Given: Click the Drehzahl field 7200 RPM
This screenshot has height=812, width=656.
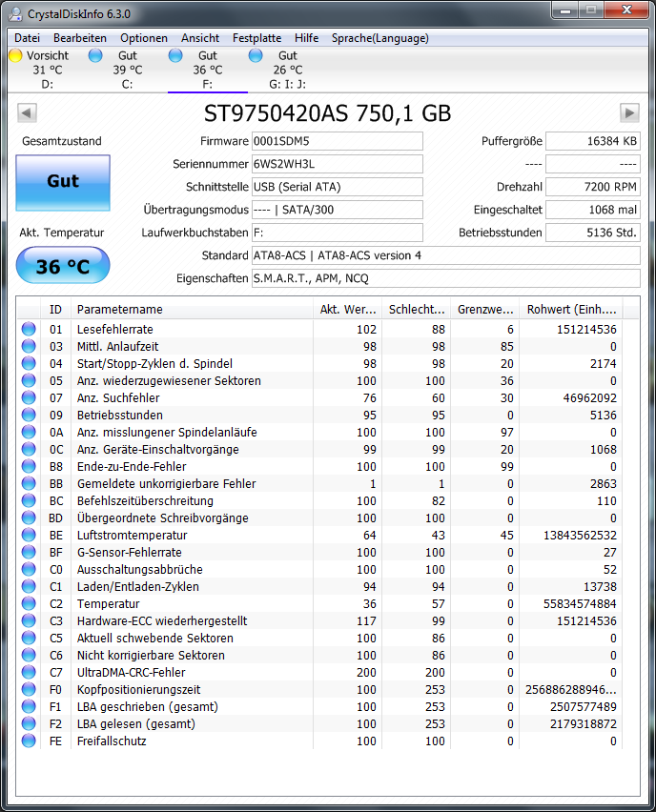Looking at the screenshot, I should pyautogui.click(x=593, y=187).
